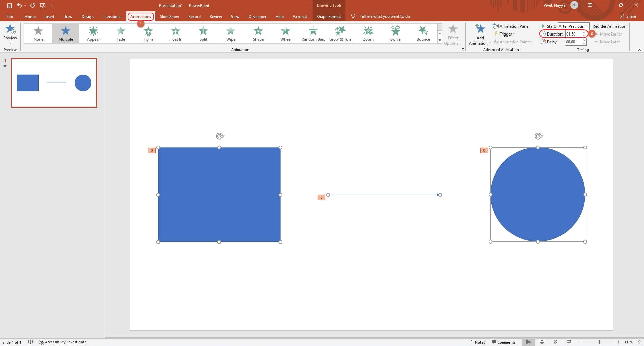
Task: Click the Duration input field
Action: pos(574,34)
